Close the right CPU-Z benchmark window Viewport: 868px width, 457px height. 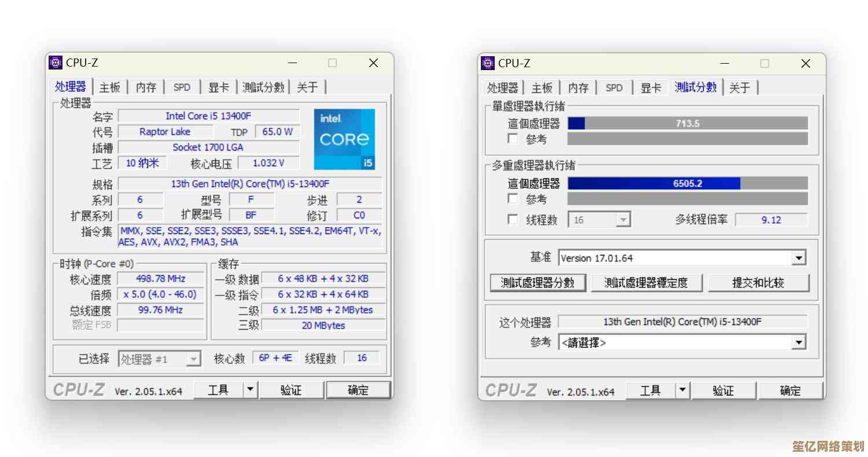point(805,64)
